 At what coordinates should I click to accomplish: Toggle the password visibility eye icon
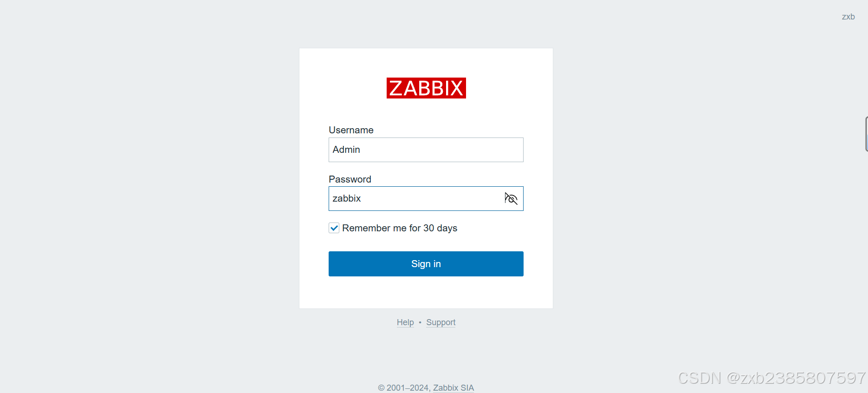pyautogui.click(x=511, y=198)
